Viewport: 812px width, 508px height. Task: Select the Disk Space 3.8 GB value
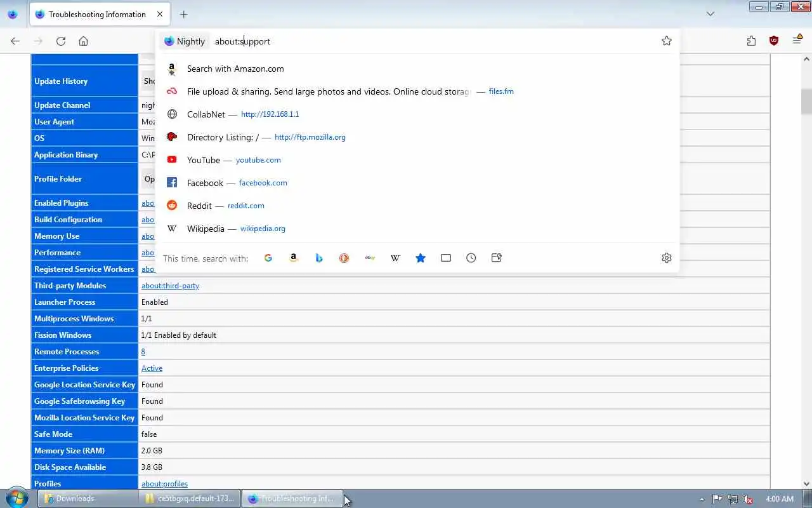(x=152, y=467)
